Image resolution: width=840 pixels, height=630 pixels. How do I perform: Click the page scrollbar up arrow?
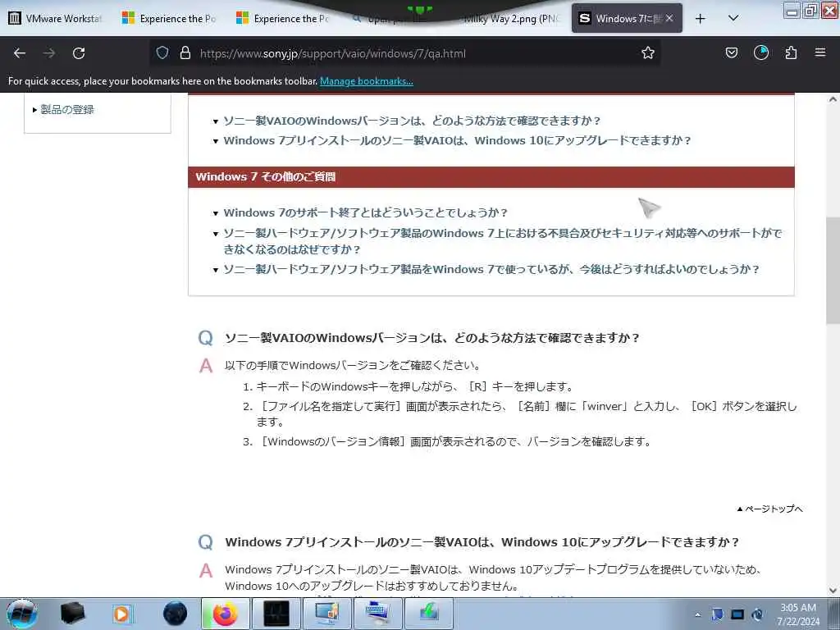[x=833, y=99]
